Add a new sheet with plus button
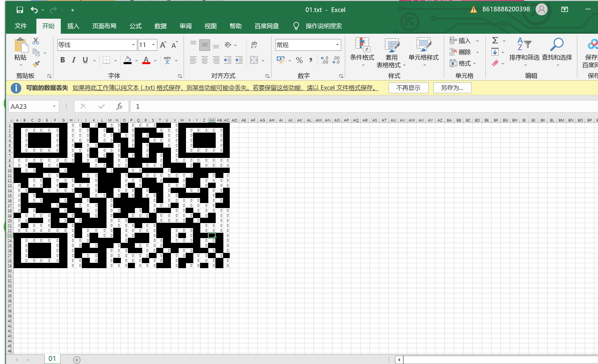The height and width of the screenshot is (364, 598). (77, 360)
